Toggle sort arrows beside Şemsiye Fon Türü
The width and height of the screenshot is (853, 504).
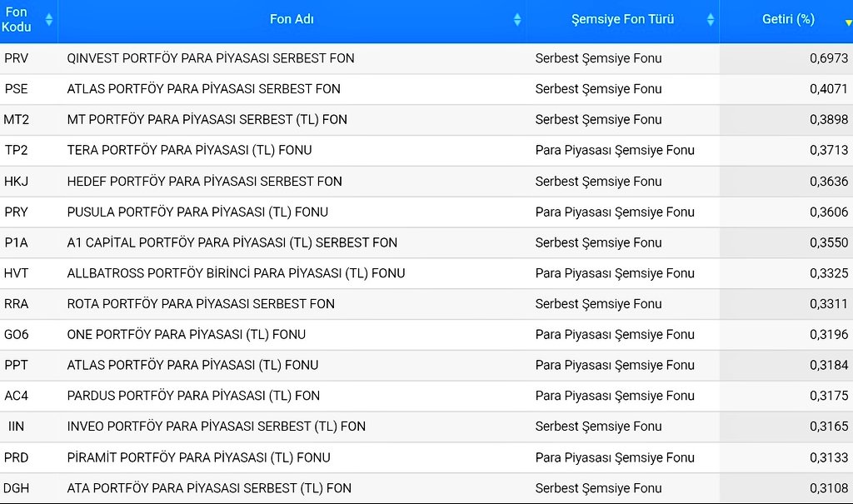[x=711, y=20]
